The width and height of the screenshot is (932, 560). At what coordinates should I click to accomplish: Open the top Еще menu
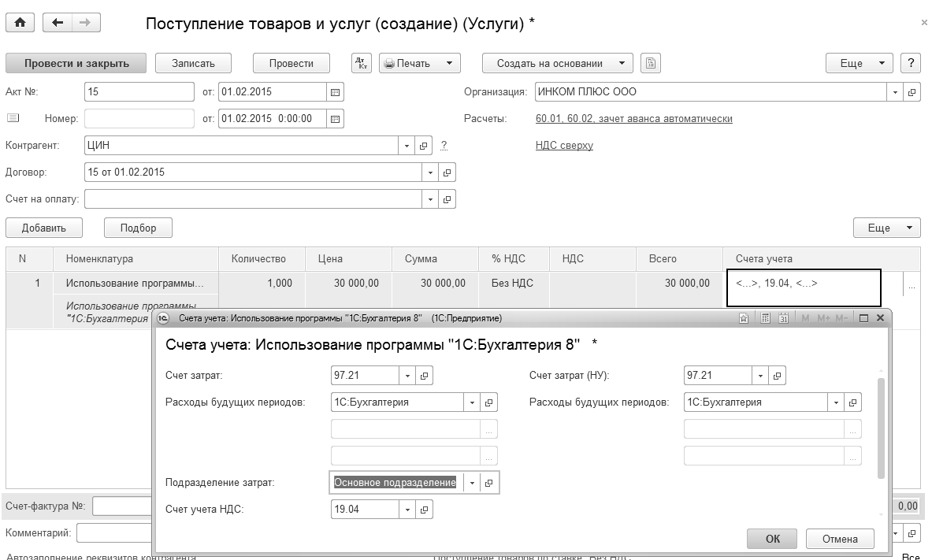tap(859, 63)
